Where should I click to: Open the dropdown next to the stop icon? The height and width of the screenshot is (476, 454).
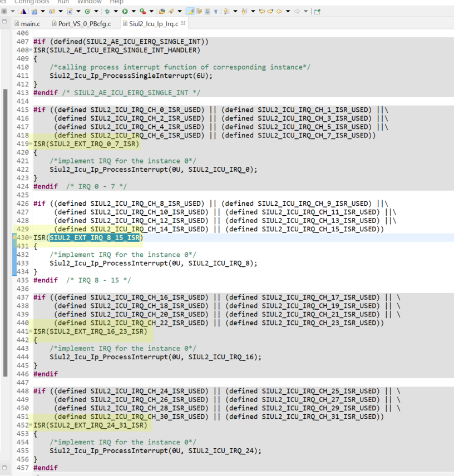click(x=13, y=12)
